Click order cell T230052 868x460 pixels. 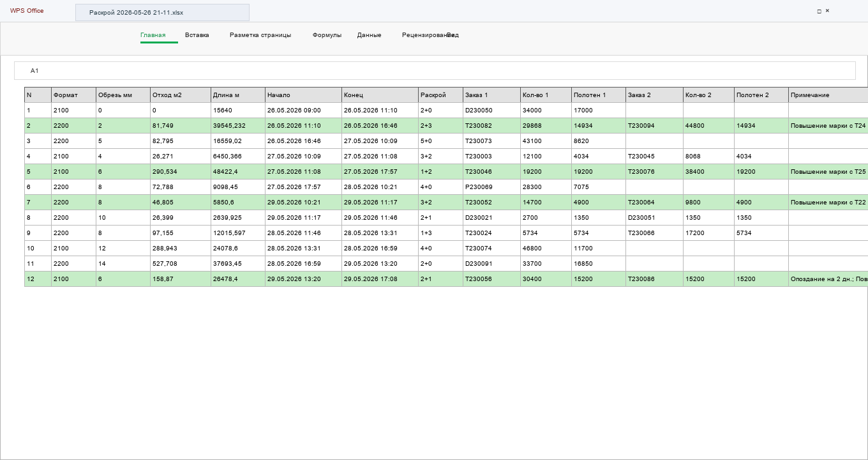[491, 203]
